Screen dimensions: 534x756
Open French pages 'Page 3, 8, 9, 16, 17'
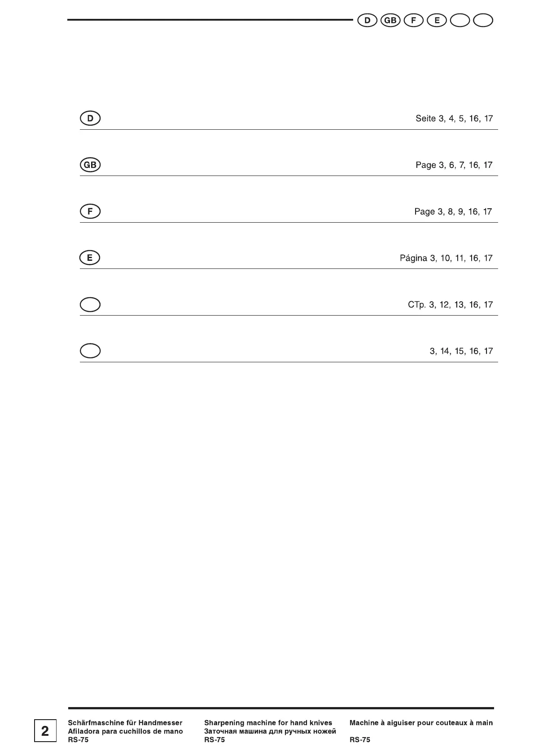tap(453, 211)
